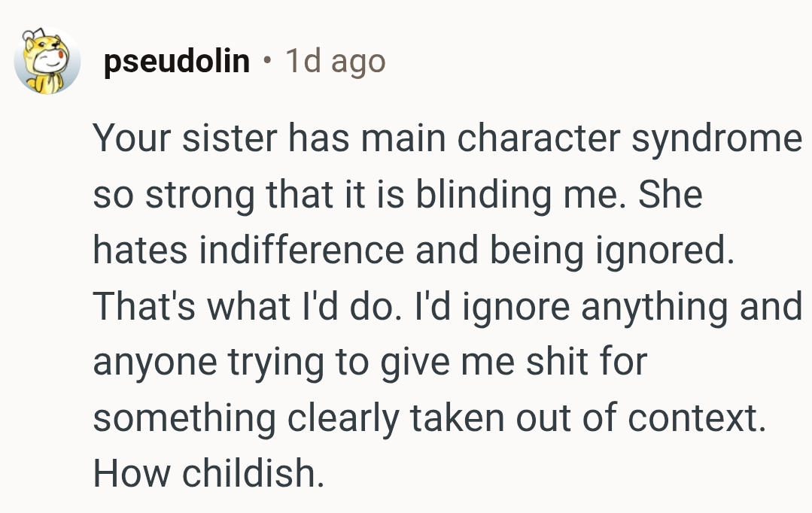Click the line starting "hates indifference"
Viewport: 812px width, 513px height.
pos(412,251)
